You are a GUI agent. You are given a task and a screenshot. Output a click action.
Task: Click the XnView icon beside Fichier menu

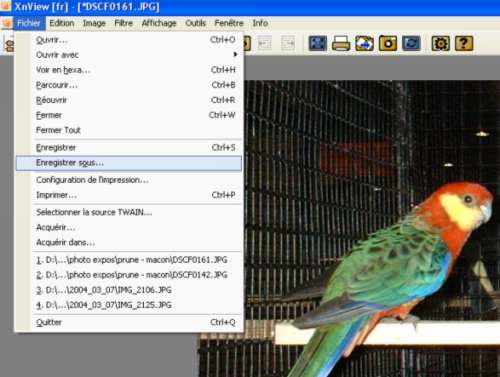(x=7, y=23)
